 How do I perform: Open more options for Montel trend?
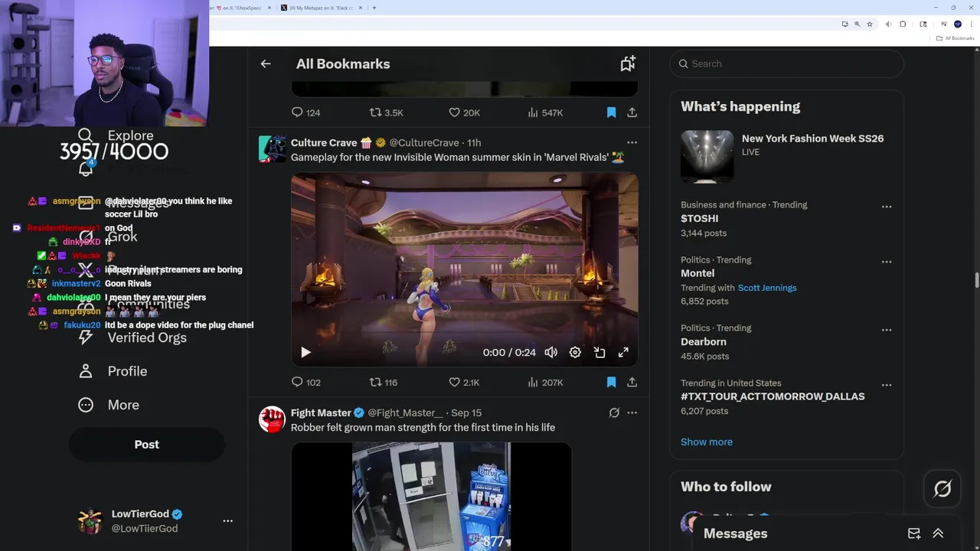(887, 262)
